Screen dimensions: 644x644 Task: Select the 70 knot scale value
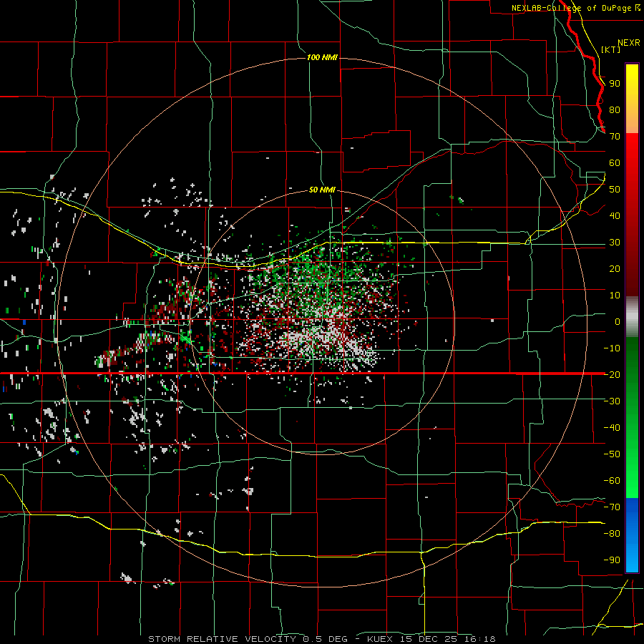click(615, 137)
